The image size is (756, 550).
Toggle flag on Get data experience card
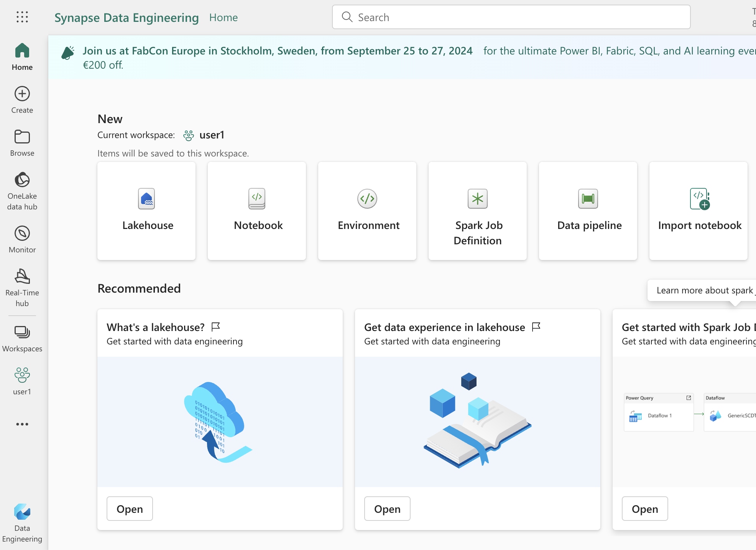click(x=536, y=327)
